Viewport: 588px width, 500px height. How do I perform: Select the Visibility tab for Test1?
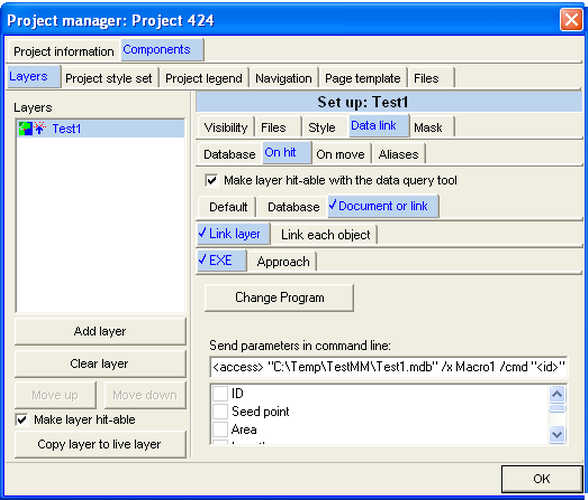[x=226, y=128]
